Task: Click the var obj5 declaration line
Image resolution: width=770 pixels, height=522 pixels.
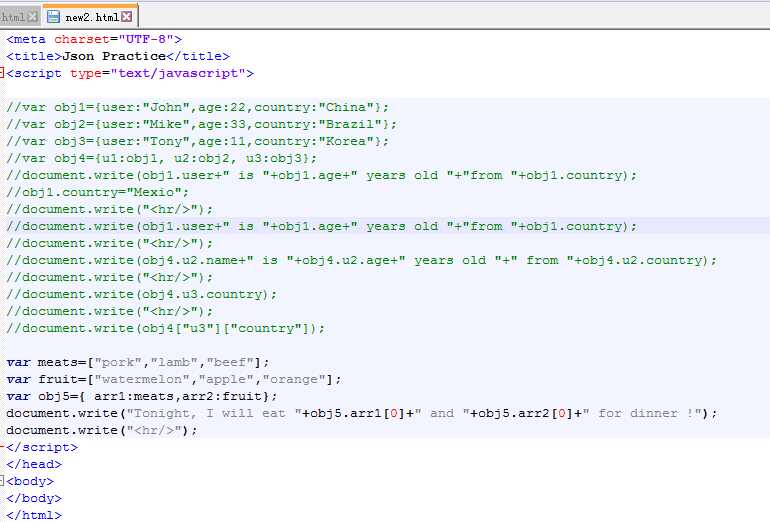Action: pos(141,396)
